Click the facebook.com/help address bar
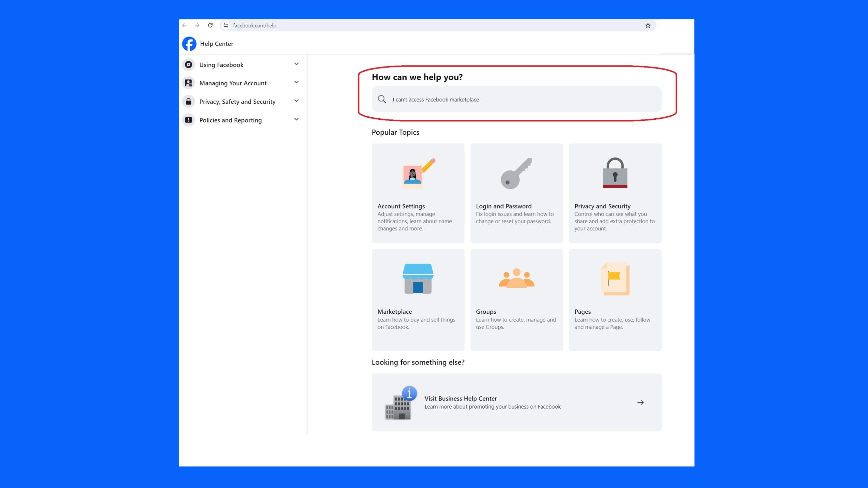868x488 pixels. (x=438, y=25)
